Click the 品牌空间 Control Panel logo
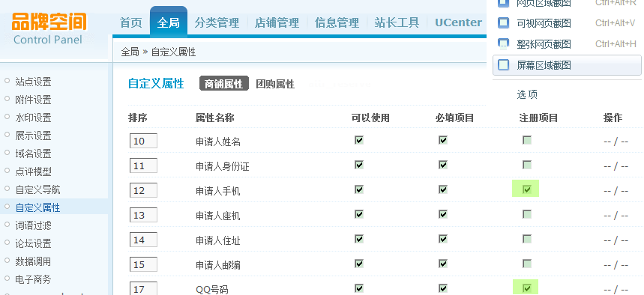 [x=49, y=28]
